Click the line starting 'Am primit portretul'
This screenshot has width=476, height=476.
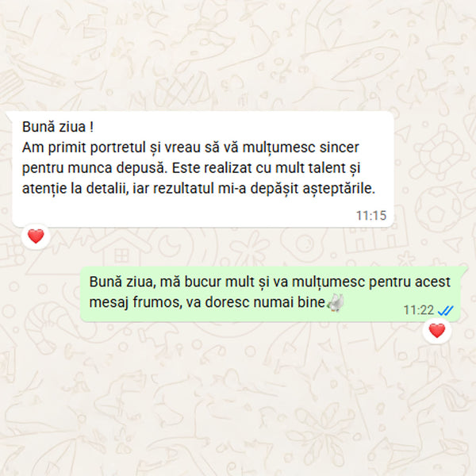[x=190, y=148]
